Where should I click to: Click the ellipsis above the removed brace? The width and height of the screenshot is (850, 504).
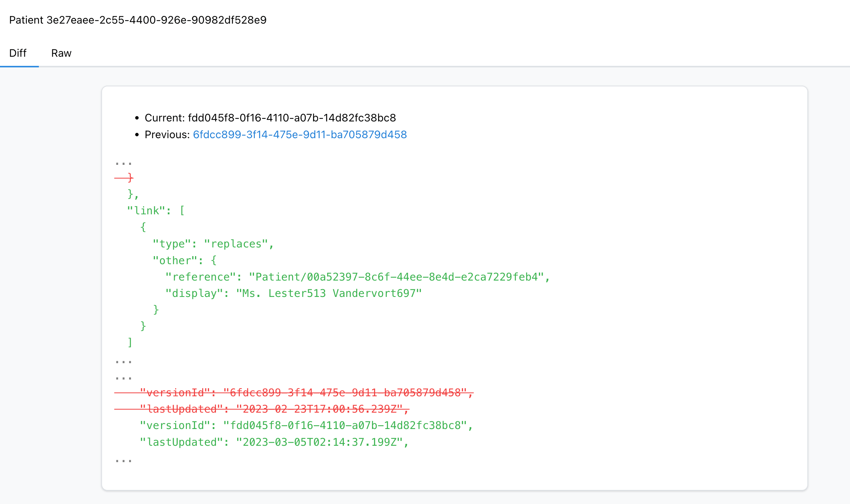pos(123,163)
